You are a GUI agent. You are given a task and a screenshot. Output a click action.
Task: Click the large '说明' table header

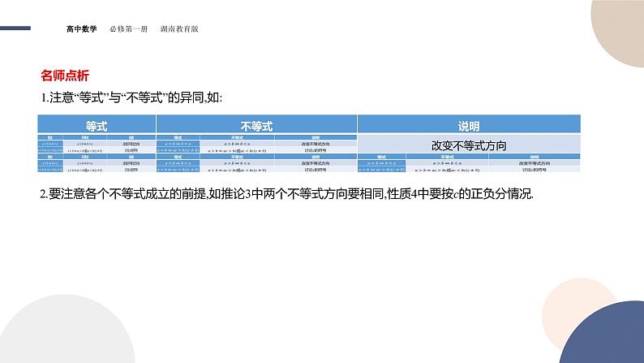(x=469, y=125)
